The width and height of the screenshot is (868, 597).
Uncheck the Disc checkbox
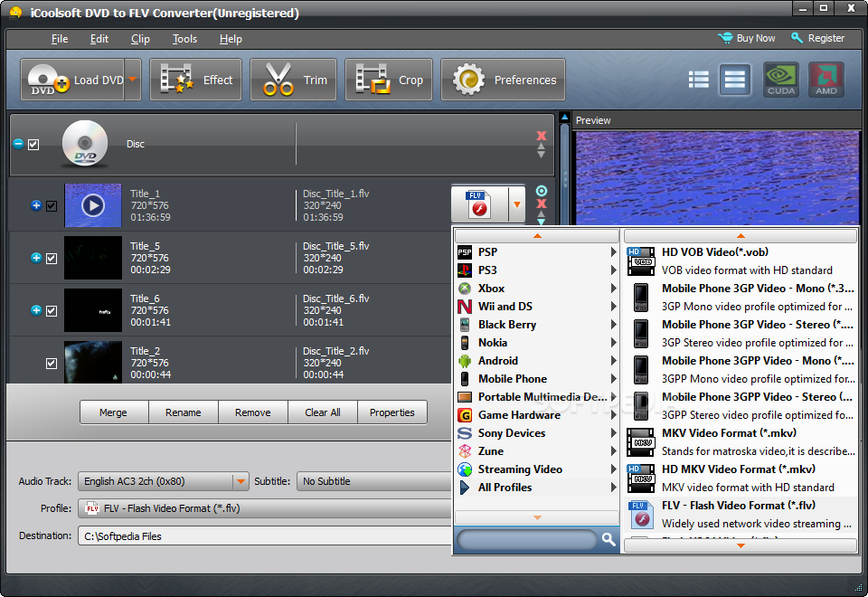tap(33, 145)
